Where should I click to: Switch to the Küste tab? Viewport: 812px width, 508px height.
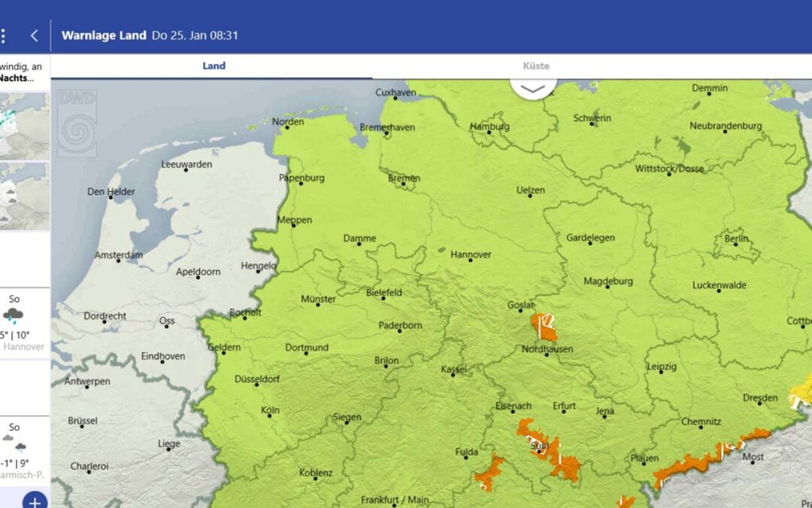click(536, 66)
